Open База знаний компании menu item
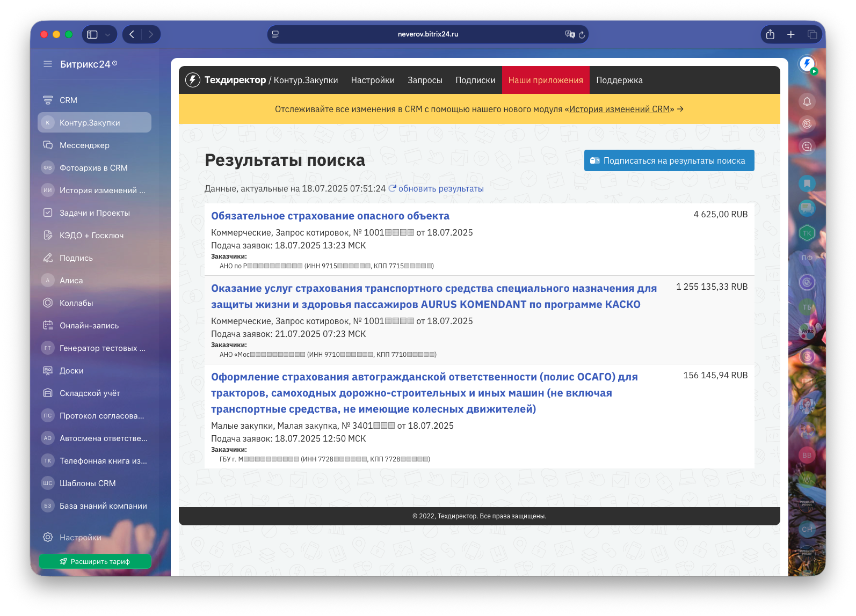The height and width of the screenshot is (616, 856). (95, 506)
